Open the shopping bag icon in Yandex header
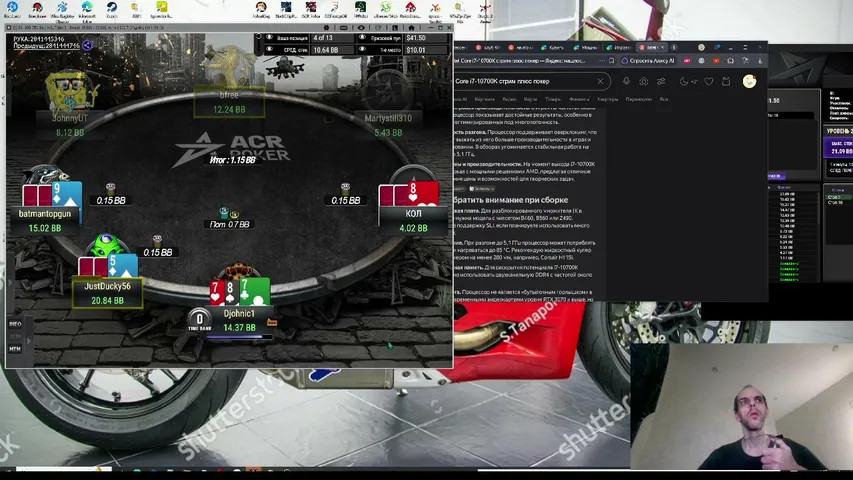Image resolution: width=853 pixels, height=480 pixels. click(x=726, y=81)
